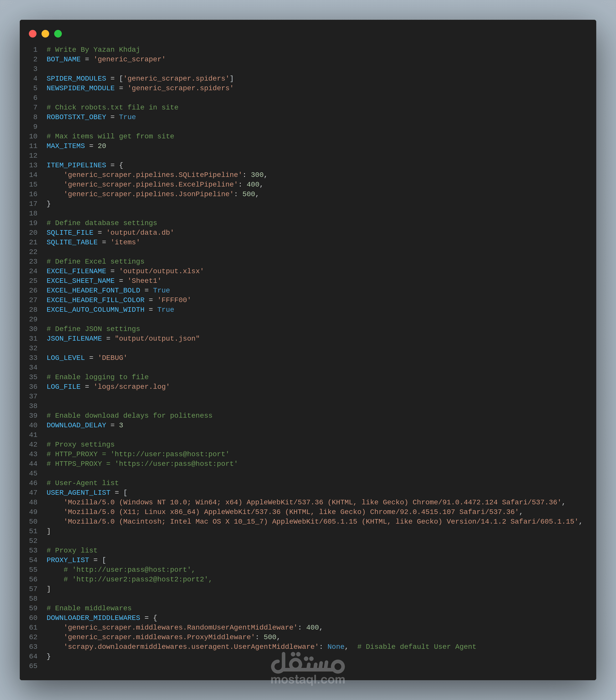Click the JSON_FILENAME variable name
The height and width of the screenshot is (700, 616).
(x=74, y=338)
